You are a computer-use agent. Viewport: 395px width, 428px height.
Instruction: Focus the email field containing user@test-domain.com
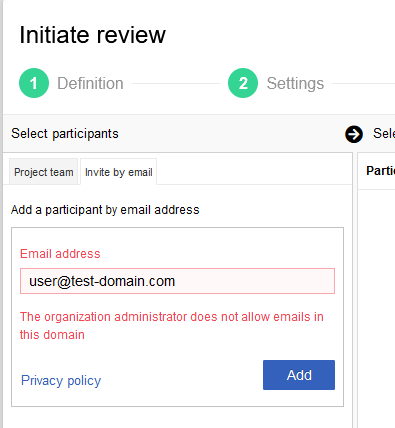[177, 281]
